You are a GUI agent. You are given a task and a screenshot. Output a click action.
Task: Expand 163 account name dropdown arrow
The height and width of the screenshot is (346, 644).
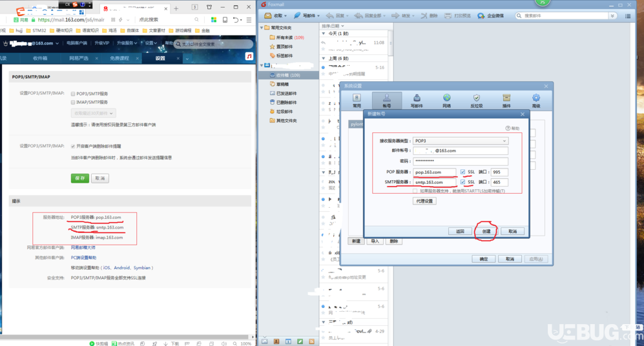(x=57, y=43)
